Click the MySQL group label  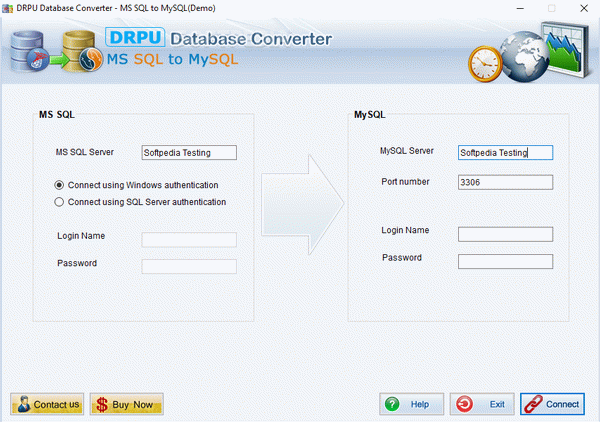(370, 115)
